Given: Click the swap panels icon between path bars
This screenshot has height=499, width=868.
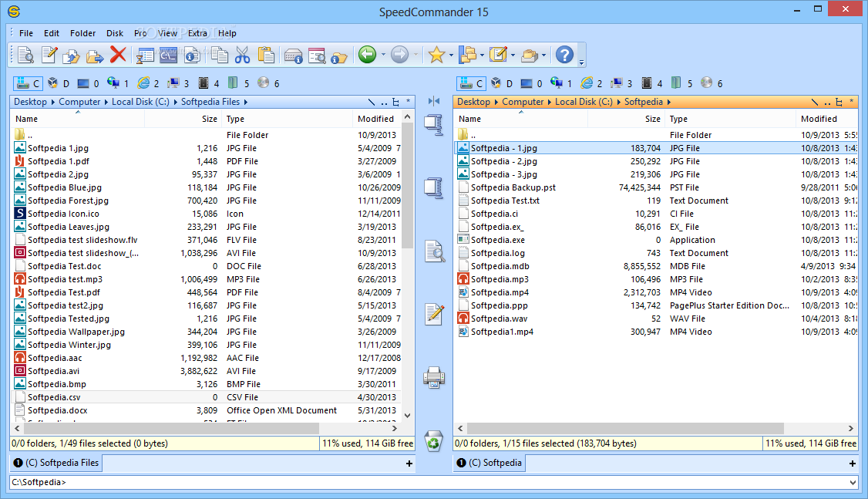Looking at the screenshot, I should 434,101.
